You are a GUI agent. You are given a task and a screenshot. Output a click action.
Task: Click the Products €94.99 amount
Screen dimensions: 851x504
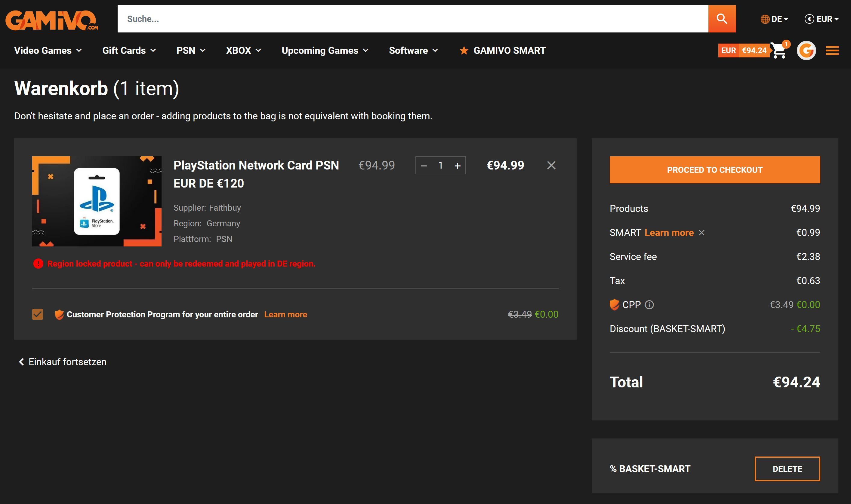point(805,209)
